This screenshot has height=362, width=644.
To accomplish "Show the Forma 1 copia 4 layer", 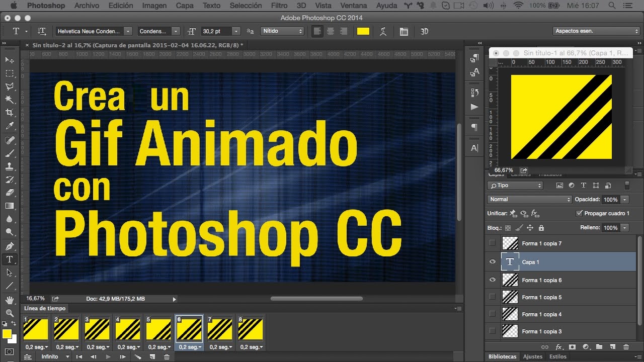I will 493,314.
